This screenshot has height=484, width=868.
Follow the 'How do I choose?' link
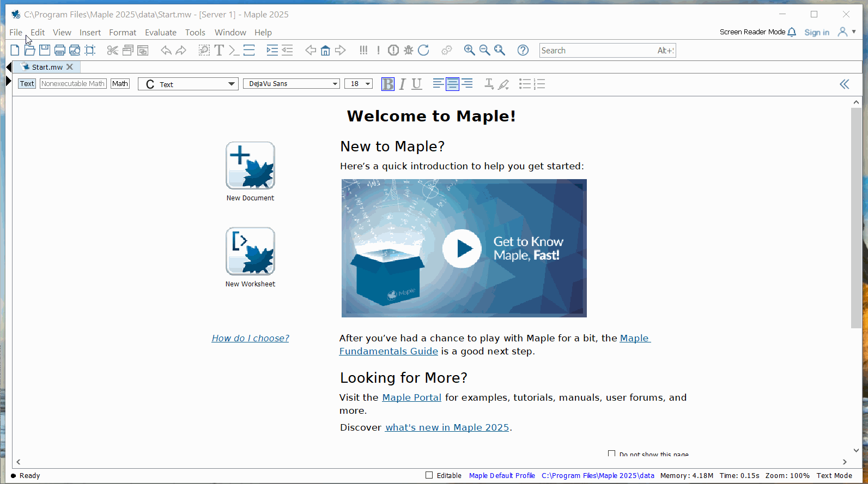(x=250, y=338)
